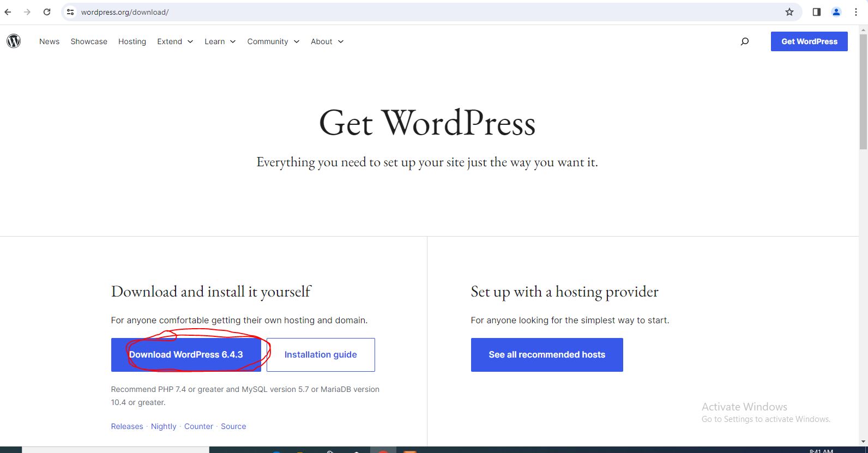Click the browser forward arrow
Viewport: 868px width, 453px height.
(27, 12)
